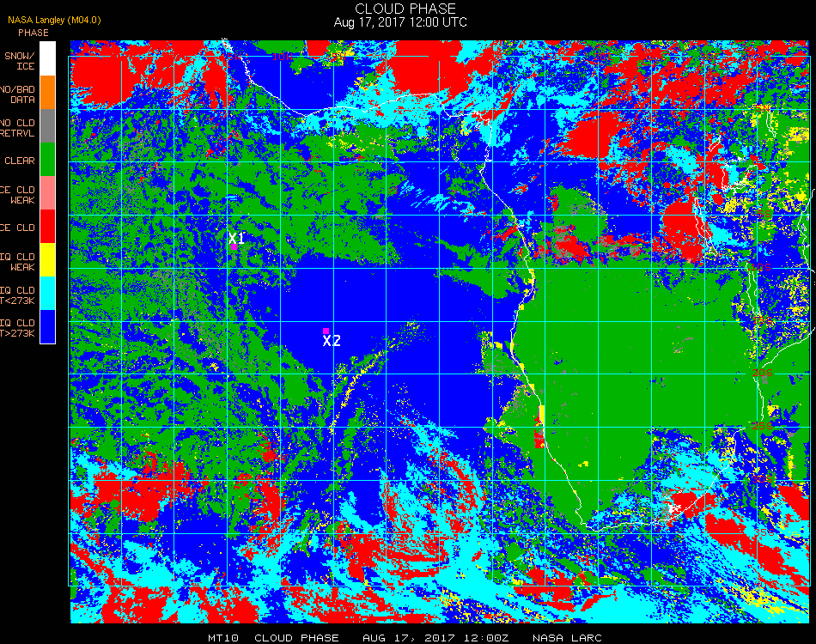This screenshot has width=816, height=644.
Task: Choose the yellow Liq Cld Weak swatch
Action: coord(47,259)
